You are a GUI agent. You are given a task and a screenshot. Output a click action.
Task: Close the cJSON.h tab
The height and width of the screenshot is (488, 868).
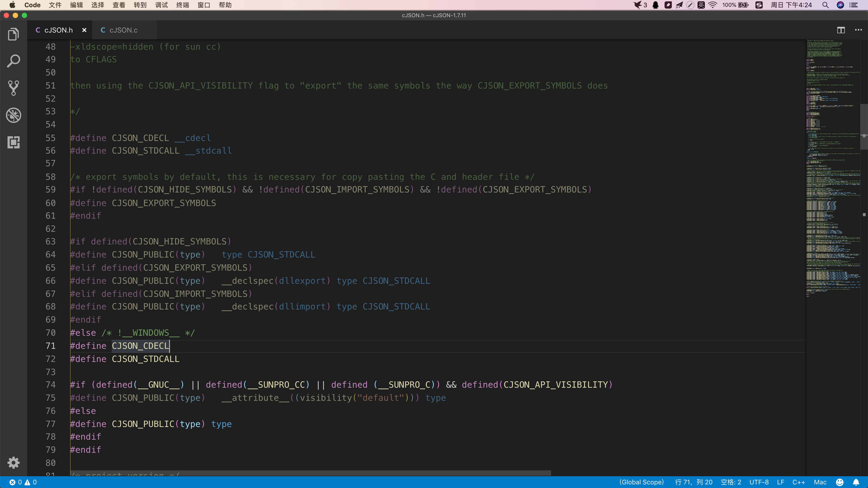pyautogui.click(x=84, y=30)
